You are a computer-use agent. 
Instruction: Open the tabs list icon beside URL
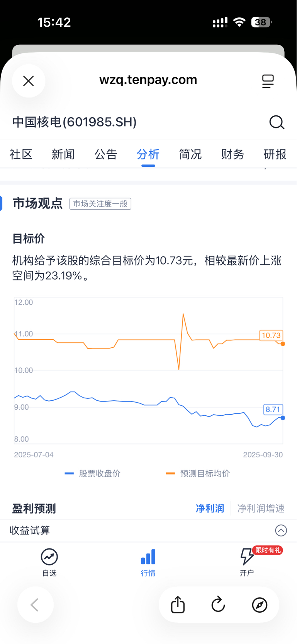(x=268, y=81)
